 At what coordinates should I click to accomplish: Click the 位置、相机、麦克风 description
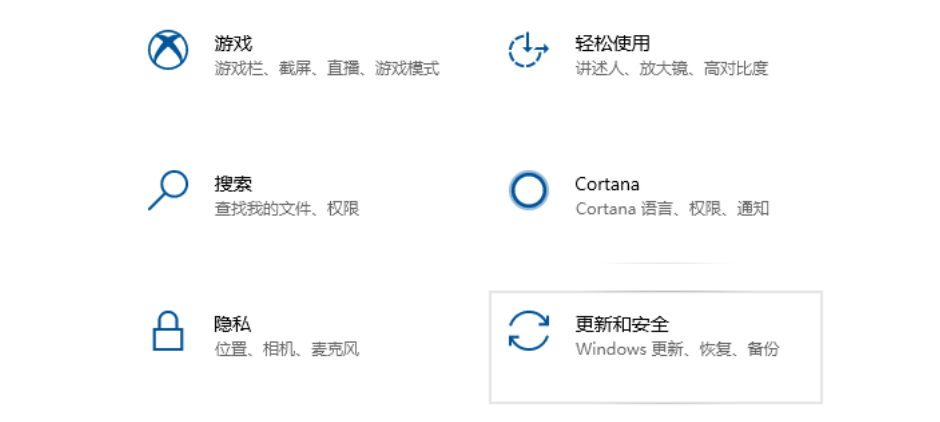click(x=286, y=349)
